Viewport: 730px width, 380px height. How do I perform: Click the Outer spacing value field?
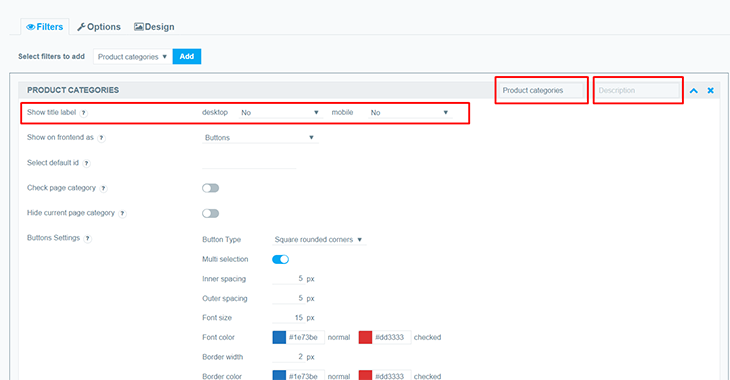coord(288,298)
